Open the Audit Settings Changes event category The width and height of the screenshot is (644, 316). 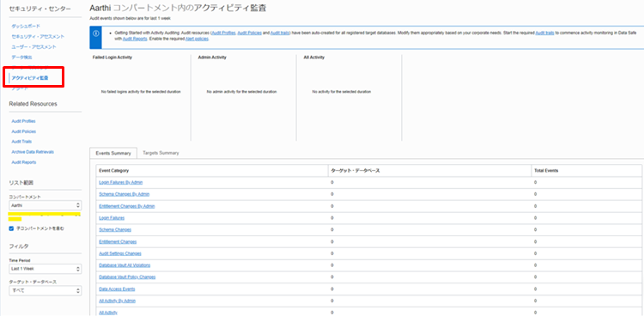pyautogui.click(x=120, y=253)
